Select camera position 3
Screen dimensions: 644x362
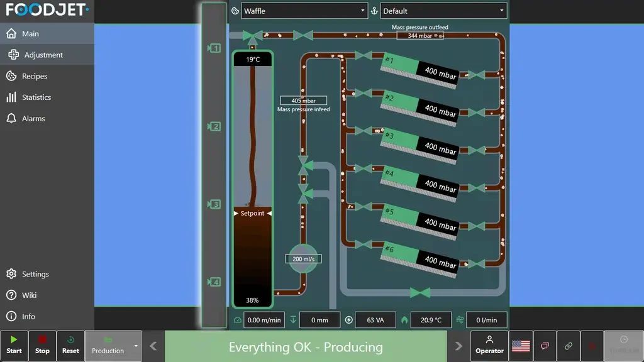214,204
